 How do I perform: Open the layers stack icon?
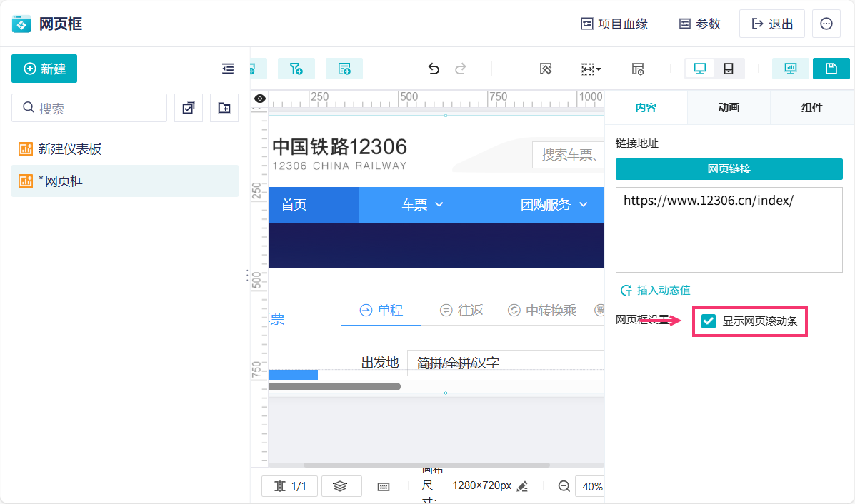click(x=340, y=486)
